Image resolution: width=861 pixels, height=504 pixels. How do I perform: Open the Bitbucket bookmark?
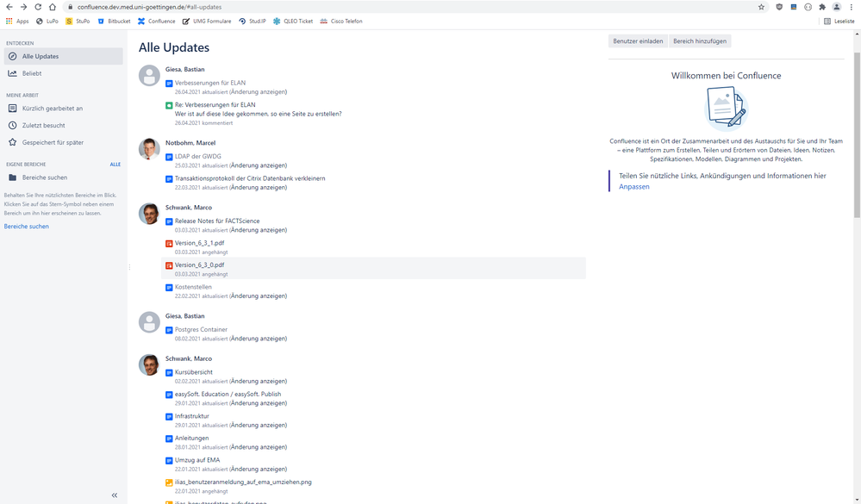pyautogui.click(x=114, y=22)
